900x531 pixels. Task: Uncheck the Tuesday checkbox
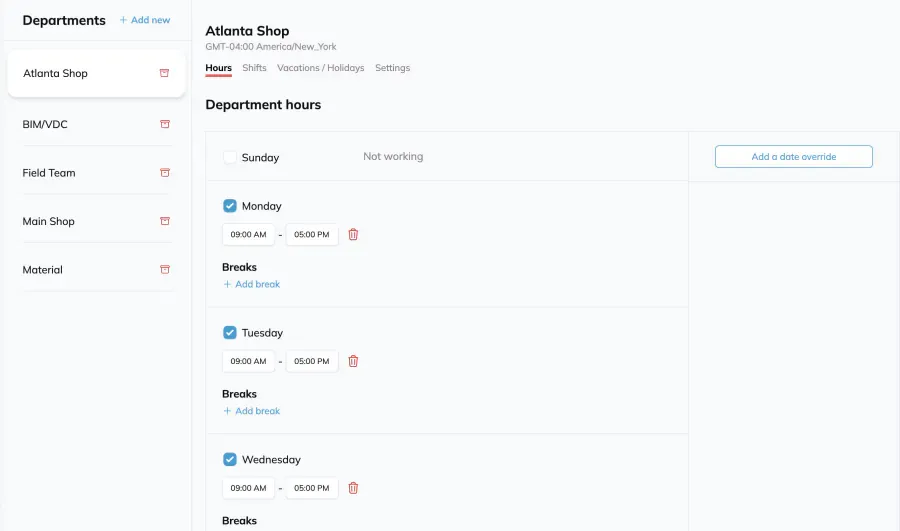(230, 332)
